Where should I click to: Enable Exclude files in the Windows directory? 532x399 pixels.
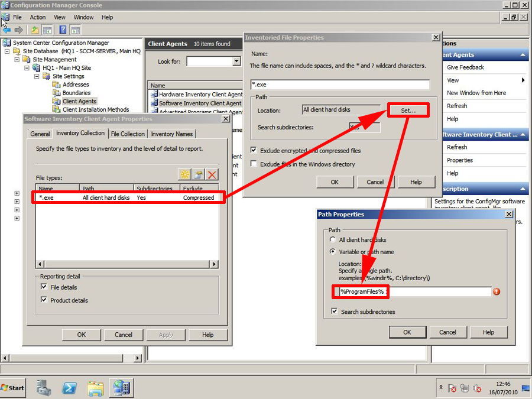254,164
